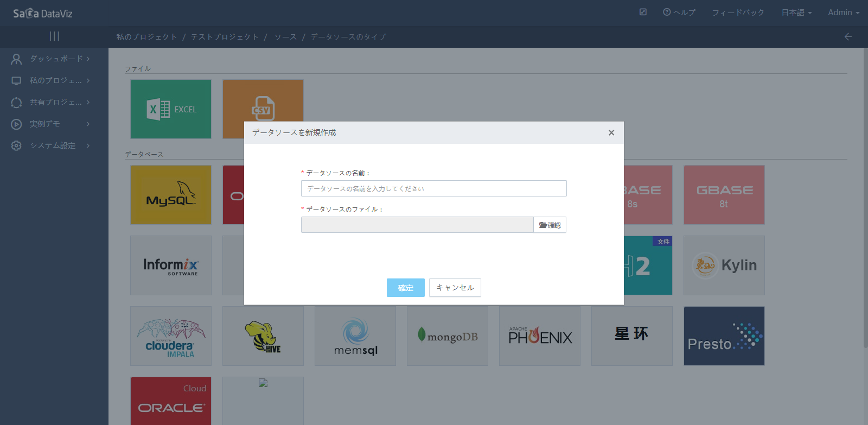Viewport: 868px width, 425px height.
Task: Click テストプロジェクト breadcrumb
Action: [225, 37]
